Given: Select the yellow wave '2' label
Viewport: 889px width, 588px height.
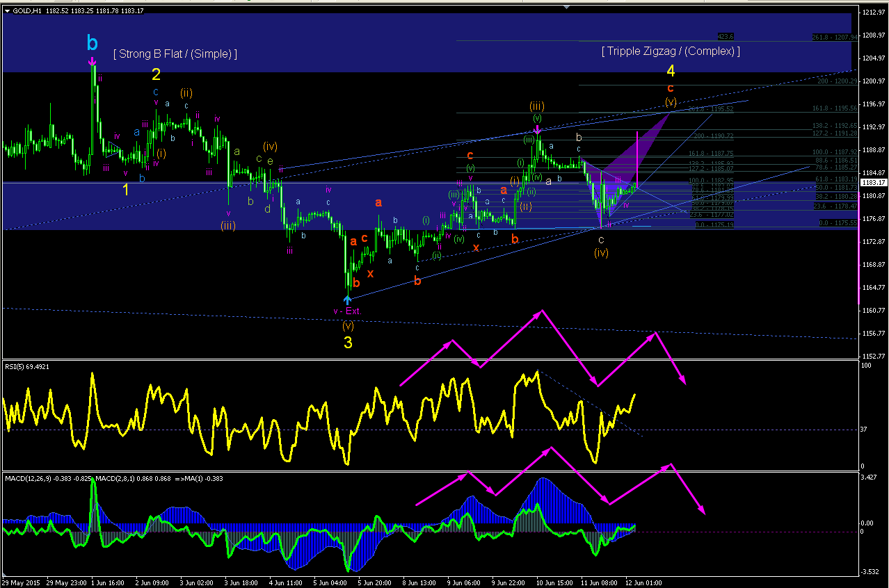Looking at the screenshot, I should click(157, 74).
